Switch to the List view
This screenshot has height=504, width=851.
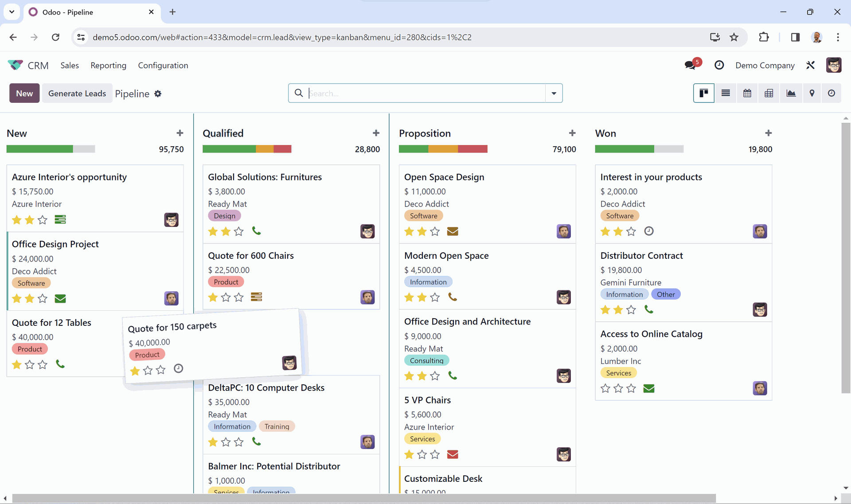pos(726,93)
